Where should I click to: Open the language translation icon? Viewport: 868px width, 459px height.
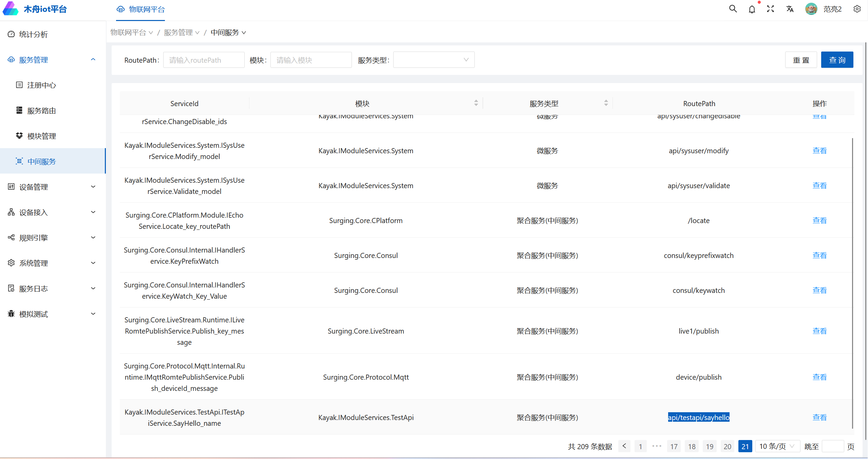point(790,9)
